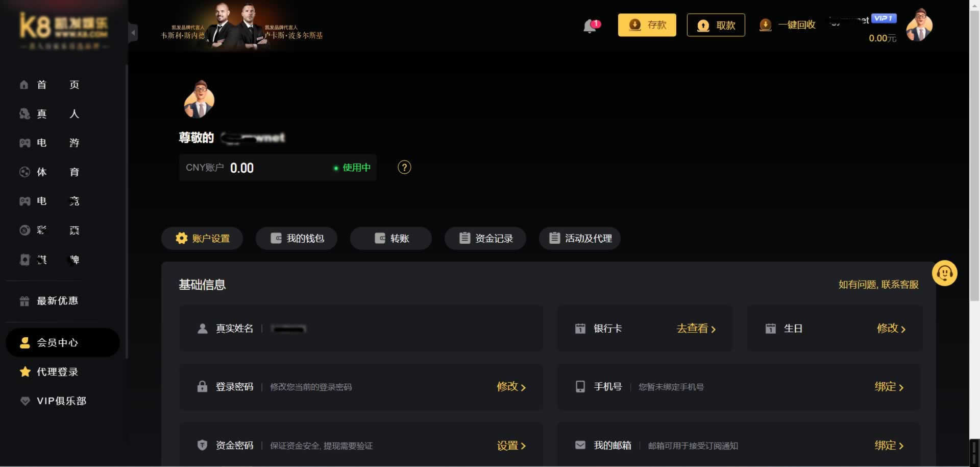Go to 首页 in sidebar

pyautogui.click(x=50, y=85)
